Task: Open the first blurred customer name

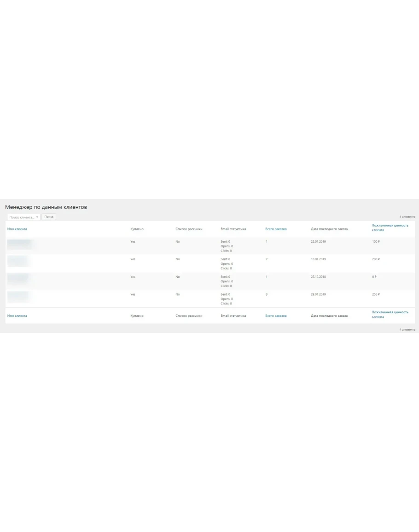Action: pos(19,244)
